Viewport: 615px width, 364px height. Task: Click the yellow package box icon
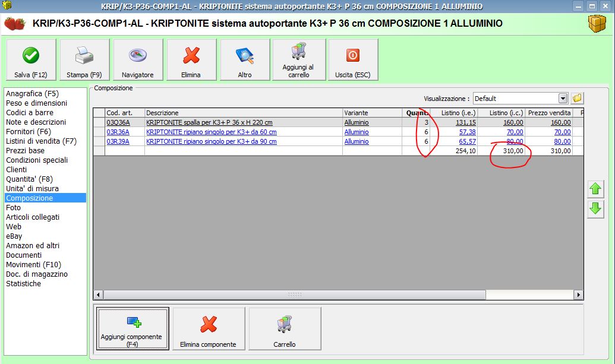pyautogui.click(x=597, y=24)
